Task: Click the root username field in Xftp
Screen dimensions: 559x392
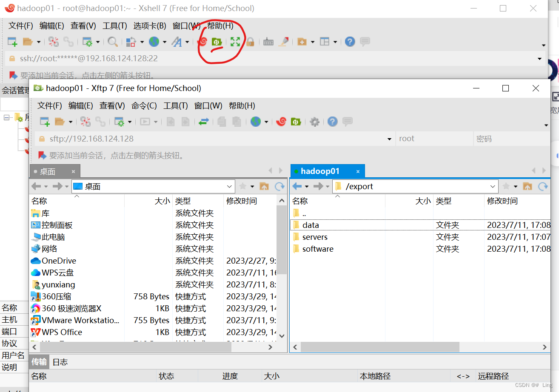Action: (434, 139)
